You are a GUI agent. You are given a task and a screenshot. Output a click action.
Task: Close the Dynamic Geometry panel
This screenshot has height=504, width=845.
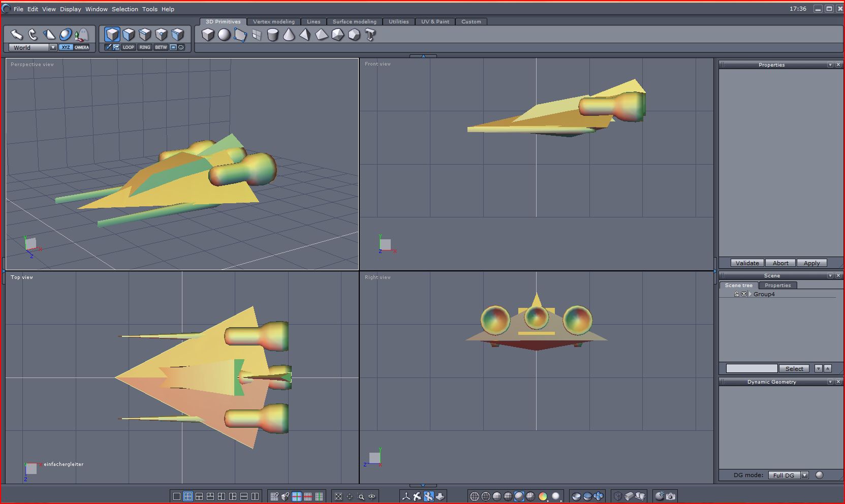838,382
